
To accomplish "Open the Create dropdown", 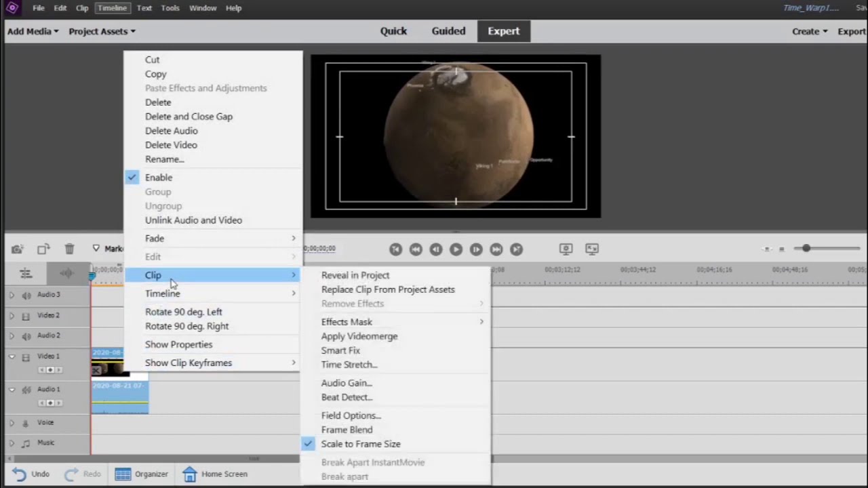I will point(810,31).
